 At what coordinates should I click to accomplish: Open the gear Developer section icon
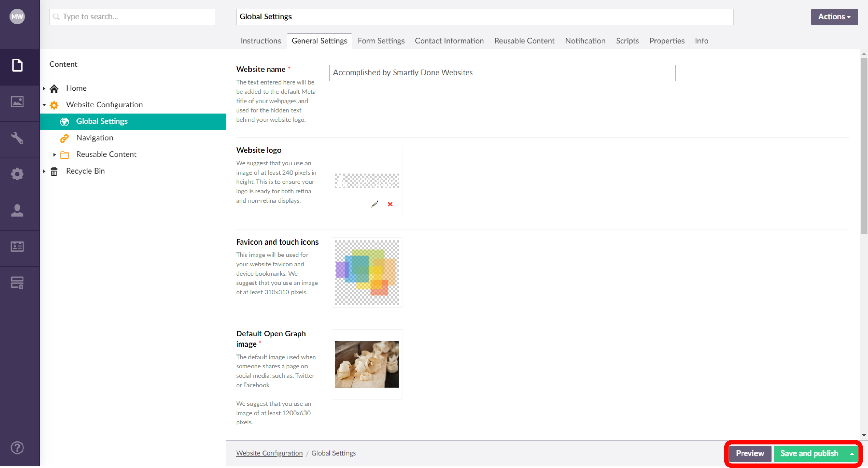point(17,174)
